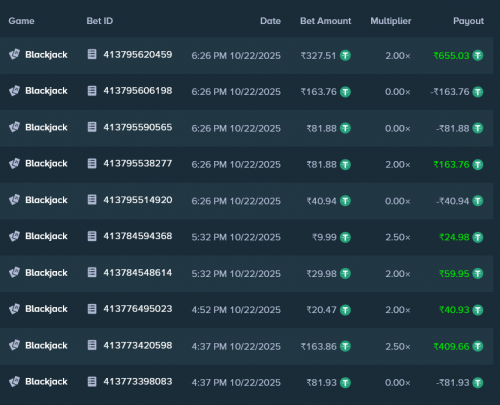The width and height of the screenshot is (500, 405).
Task: Click the ₹9.99 bet amount
Action: click(324, 237)
